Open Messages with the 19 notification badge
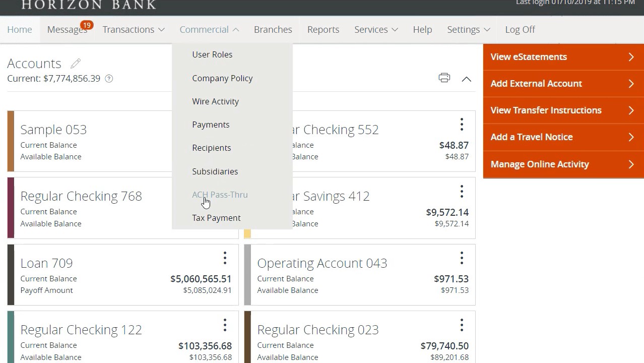Image resolution: width=644 pixels, height=363 pixels. [67, 30]
